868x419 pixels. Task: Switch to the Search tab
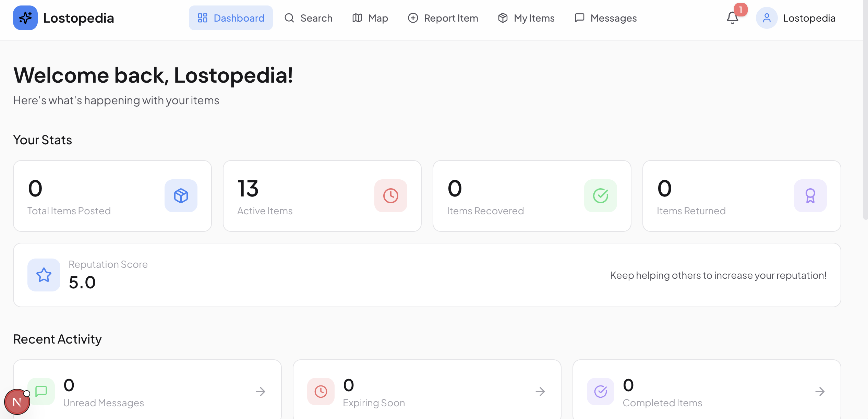point(309,18)
